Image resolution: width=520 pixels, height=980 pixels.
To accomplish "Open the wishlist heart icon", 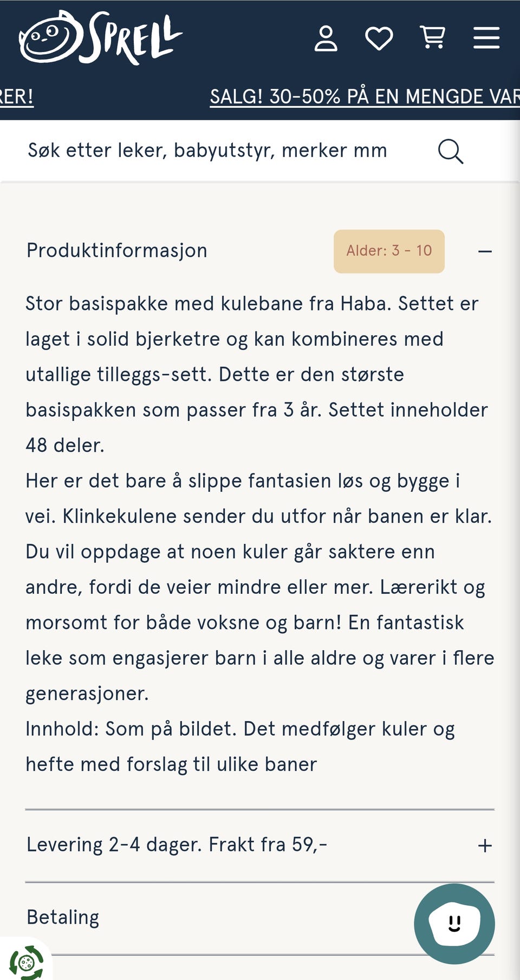I will pos(379,37).
